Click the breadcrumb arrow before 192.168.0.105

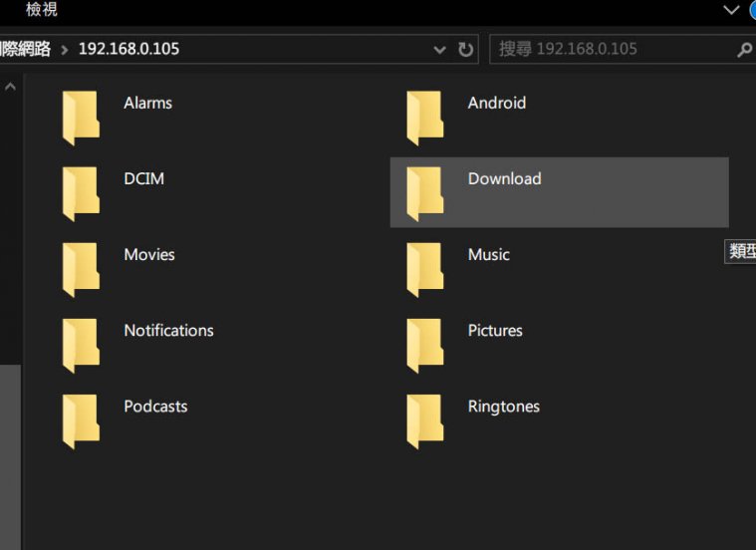coord(66,49)
